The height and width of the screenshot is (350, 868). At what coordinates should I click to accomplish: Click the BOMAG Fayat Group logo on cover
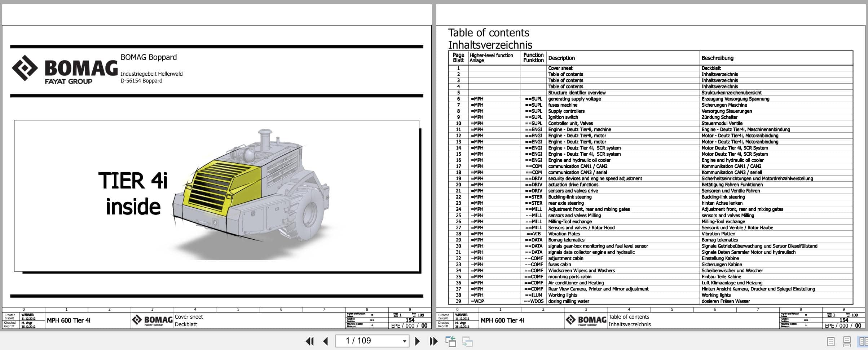point(65,70)
